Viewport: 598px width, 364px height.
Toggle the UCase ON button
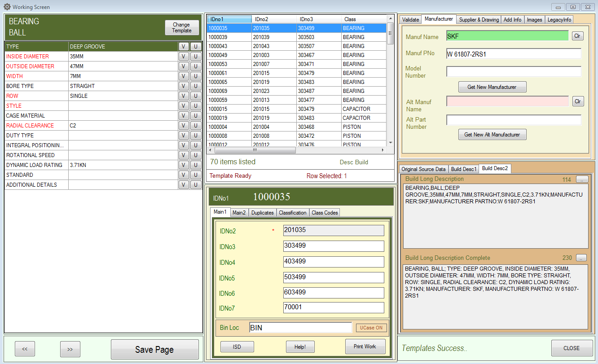(x=371, y=328)
